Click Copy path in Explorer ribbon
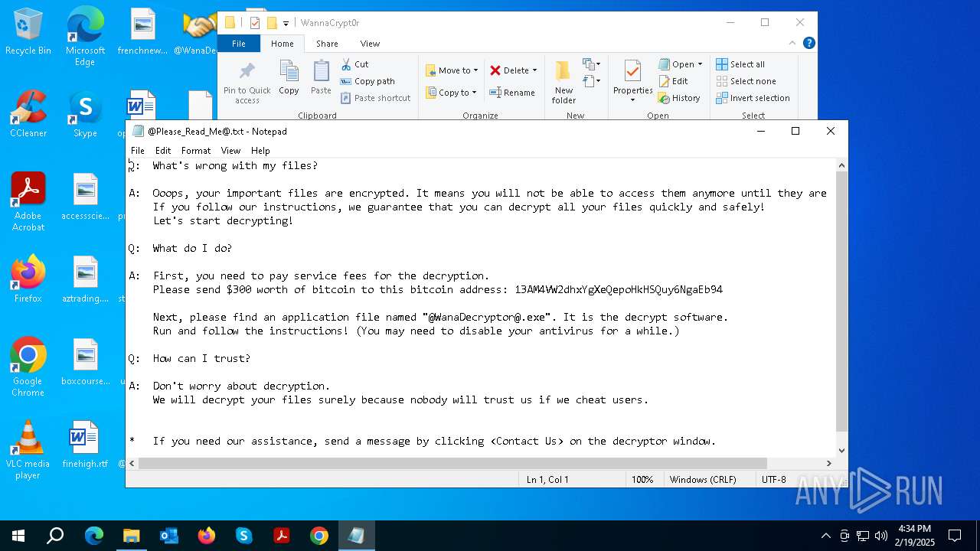The height and width of the screenshot is (551, 980). pos(367,81)
